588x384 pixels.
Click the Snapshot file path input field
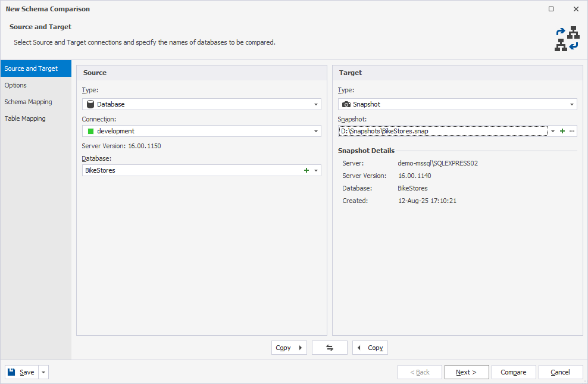(x=446, y=131)
